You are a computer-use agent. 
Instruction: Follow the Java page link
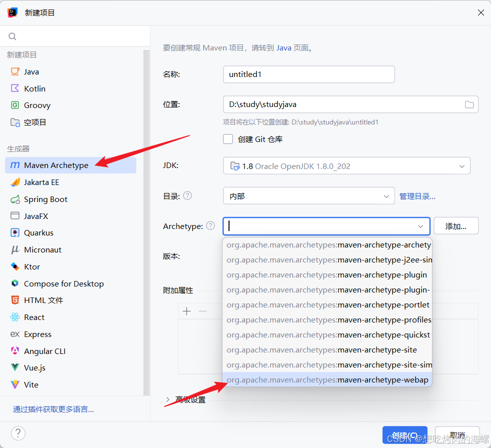coord(284,48)
